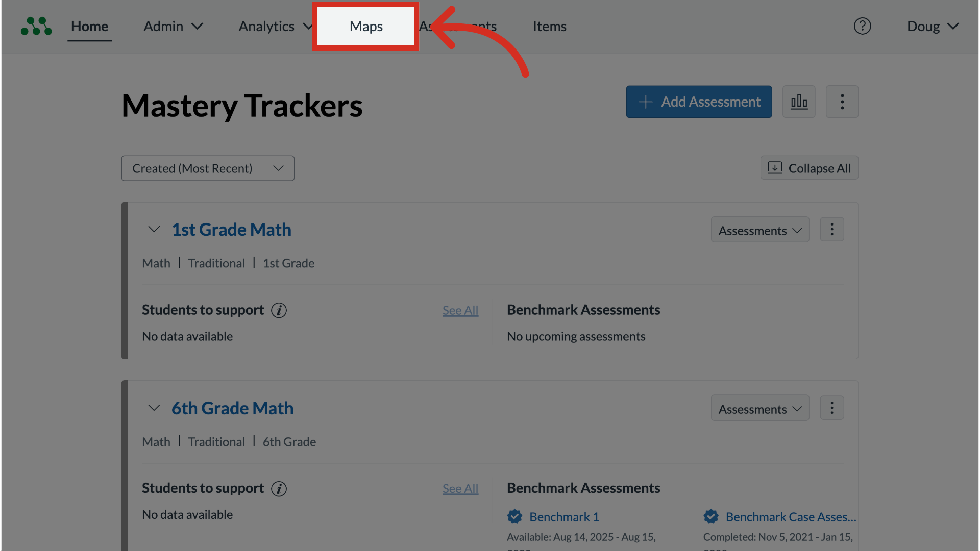Go to the Maps tab

coord(366,26)
